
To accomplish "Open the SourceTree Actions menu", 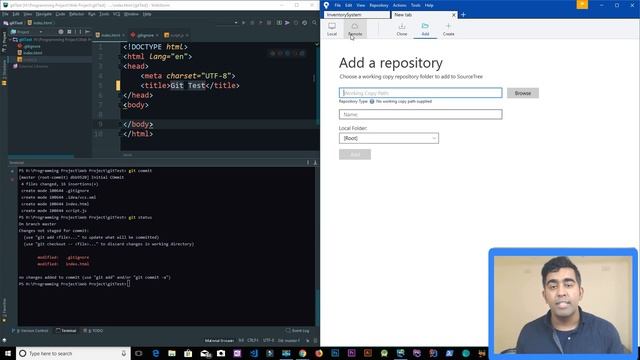I will pyautogui.click(x=399, y=5).
